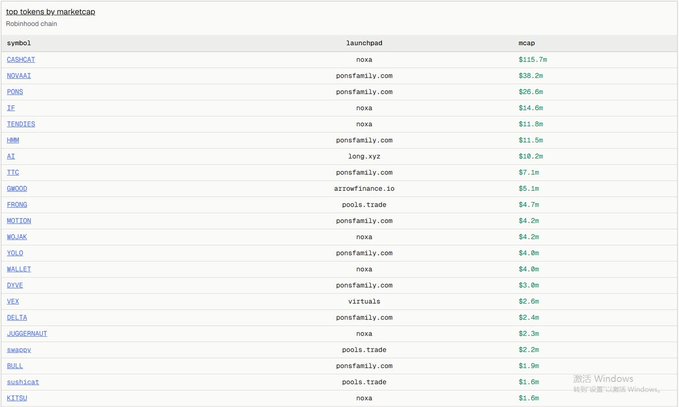
Task: Select the $2.4m market cap value
Action: (x=529, y=318)
